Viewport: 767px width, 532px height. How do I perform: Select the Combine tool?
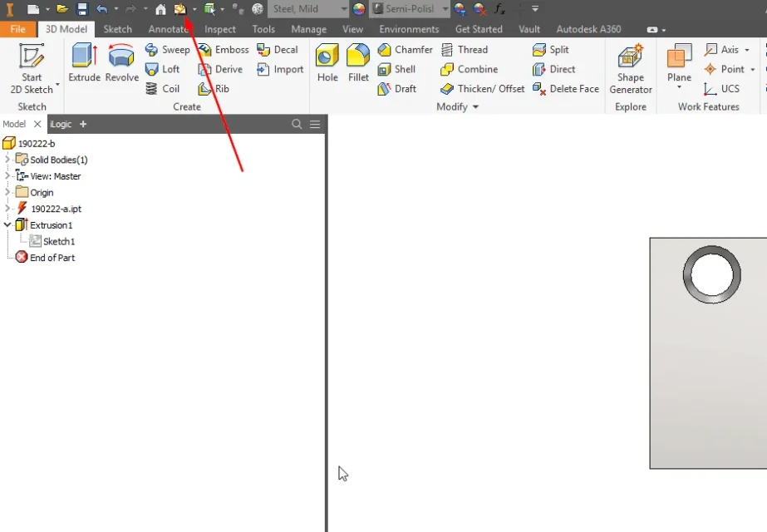(470, 69)
